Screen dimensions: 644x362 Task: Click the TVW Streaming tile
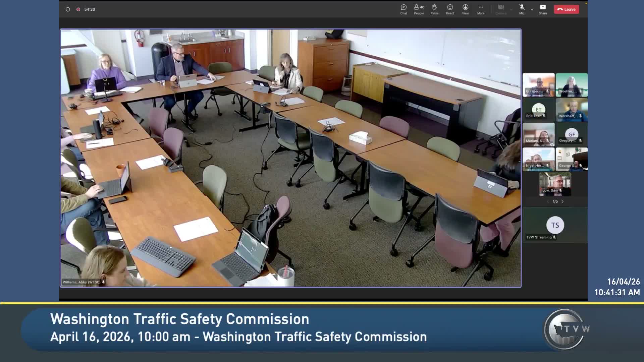click(555, 225)
